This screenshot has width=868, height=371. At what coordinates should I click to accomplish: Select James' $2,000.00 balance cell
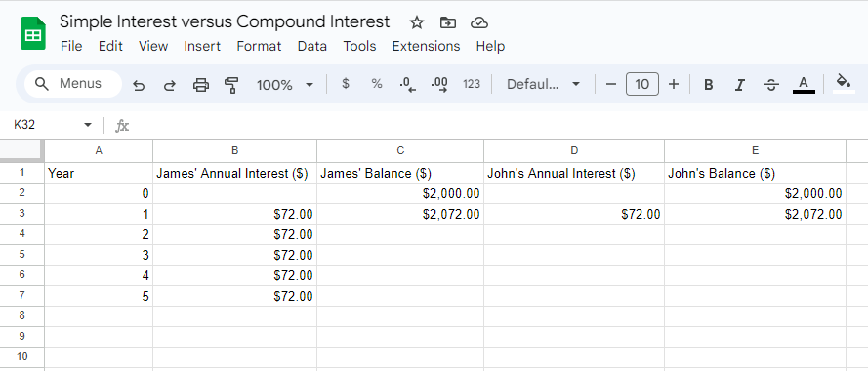click(x=400, y=194)
